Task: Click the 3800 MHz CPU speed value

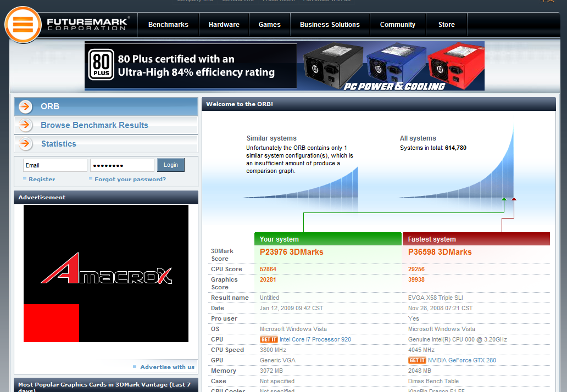Action: point(273,350)
